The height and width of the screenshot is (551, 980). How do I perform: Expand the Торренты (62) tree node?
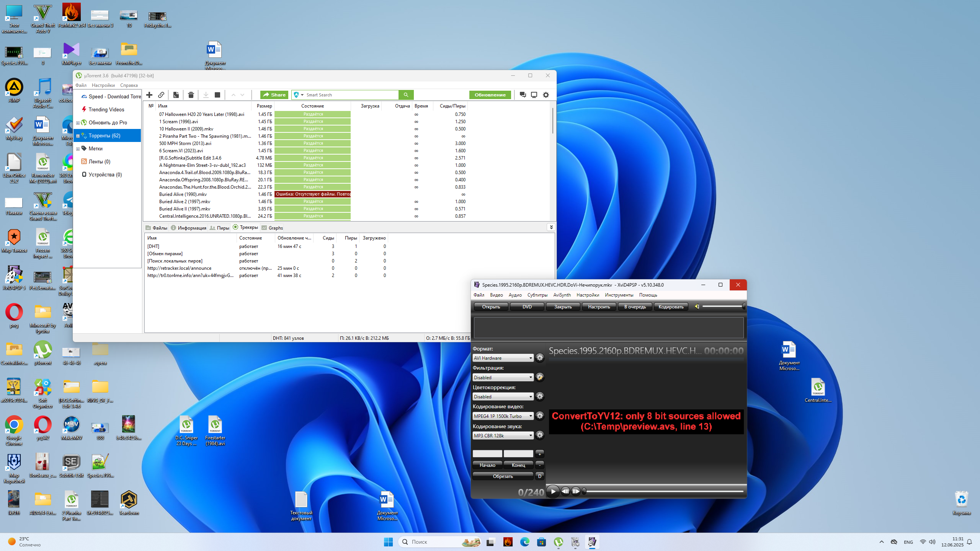[x=78, y=136]
